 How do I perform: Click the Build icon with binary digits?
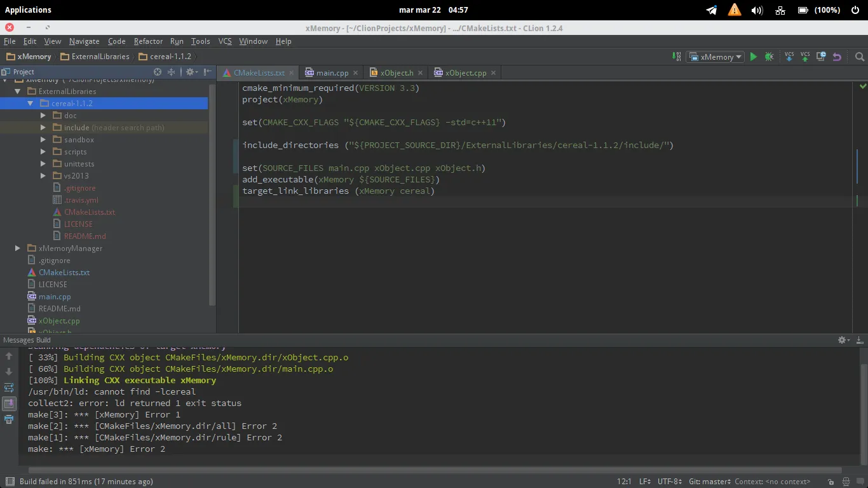[677, 57]
